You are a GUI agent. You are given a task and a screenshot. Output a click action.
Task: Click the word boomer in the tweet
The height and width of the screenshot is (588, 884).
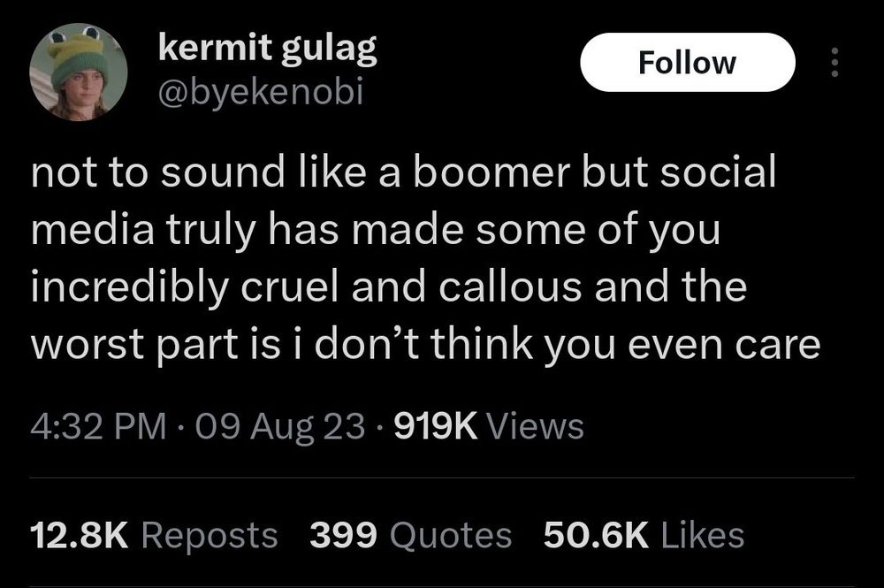coord(491,171)
